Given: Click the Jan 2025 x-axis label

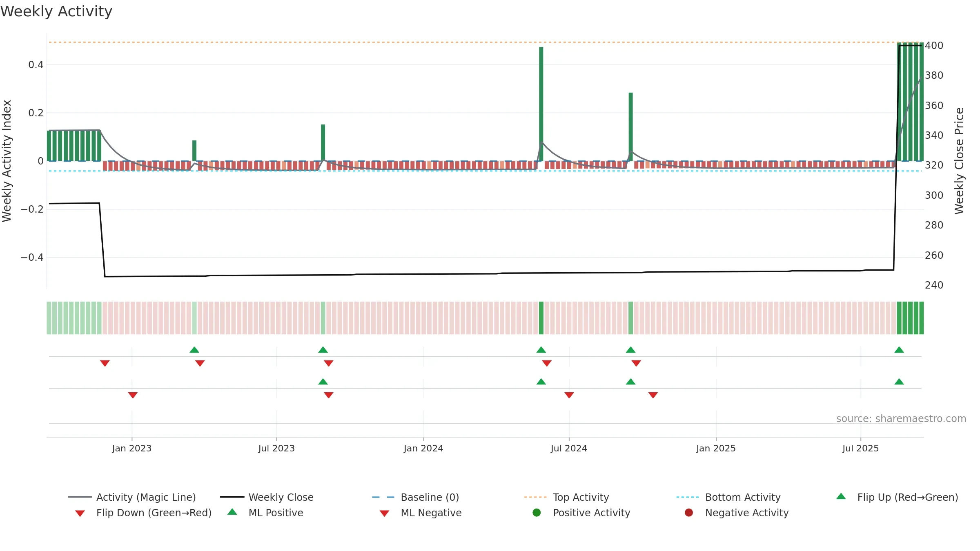Looking at the screenshot, I should tap(716, 448).
